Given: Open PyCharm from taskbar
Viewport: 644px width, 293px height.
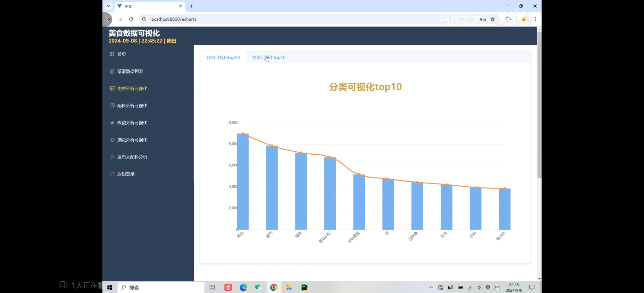Looking at the screenshot, I should pos(304,288).
